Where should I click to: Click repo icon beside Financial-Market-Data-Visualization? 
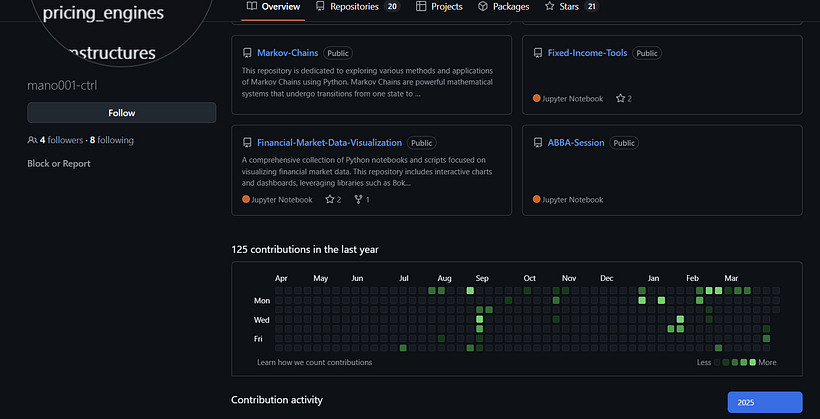coord(247,143)
